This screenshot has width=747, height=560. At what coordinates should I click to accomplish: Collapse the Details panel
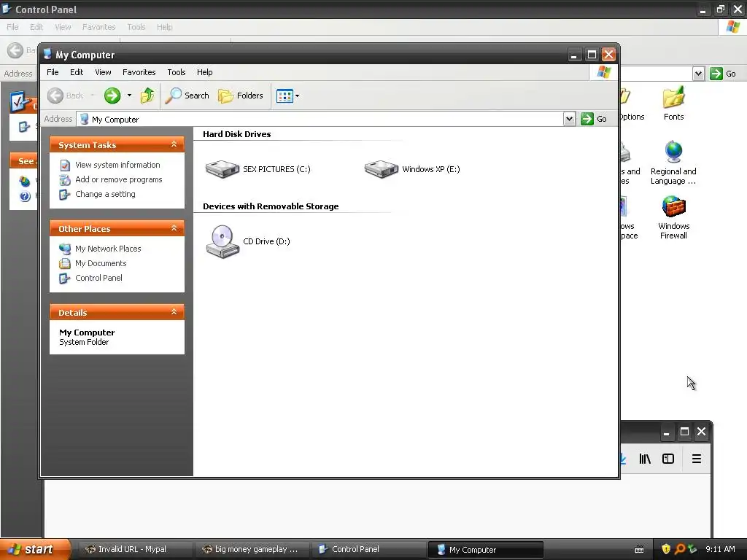tap(174, 312)
